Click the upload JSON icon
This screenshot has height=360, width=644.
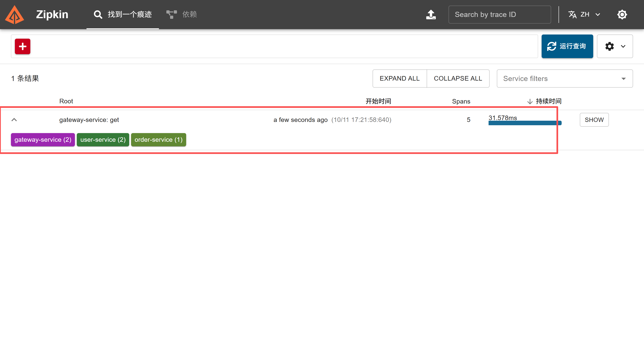(431, 14)
